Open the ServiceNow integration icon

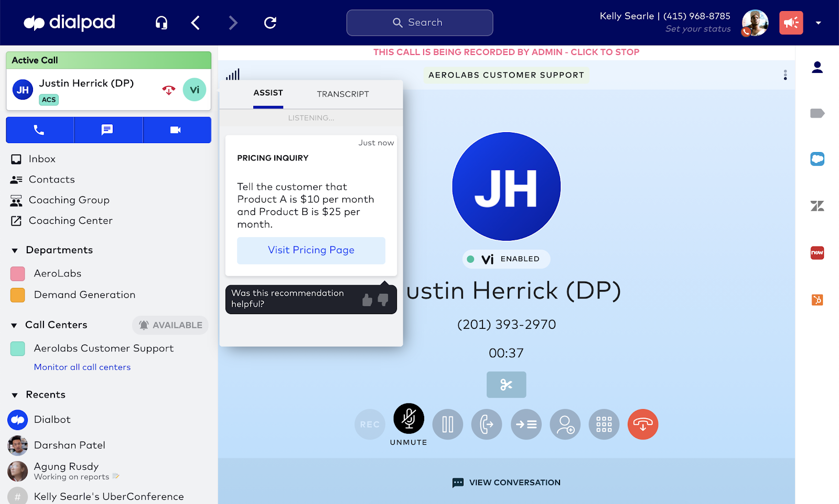pyautogui.click(x=817, y=253)
